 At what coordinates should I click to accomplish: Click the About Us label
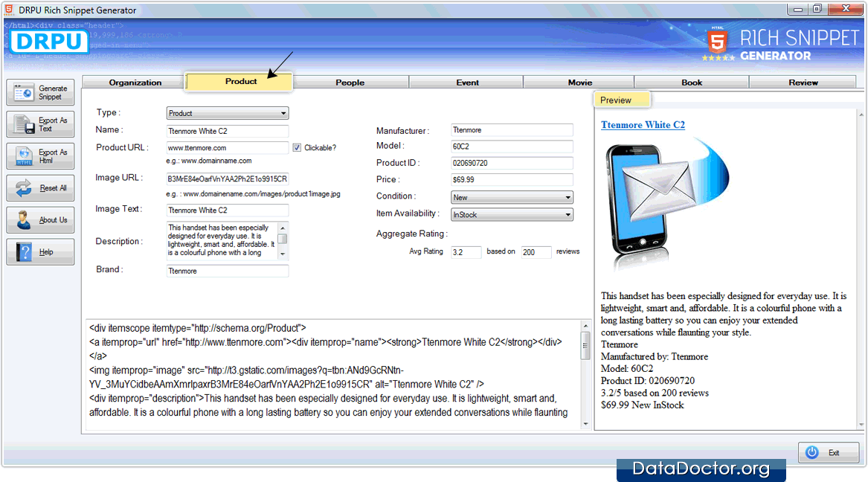53,219
